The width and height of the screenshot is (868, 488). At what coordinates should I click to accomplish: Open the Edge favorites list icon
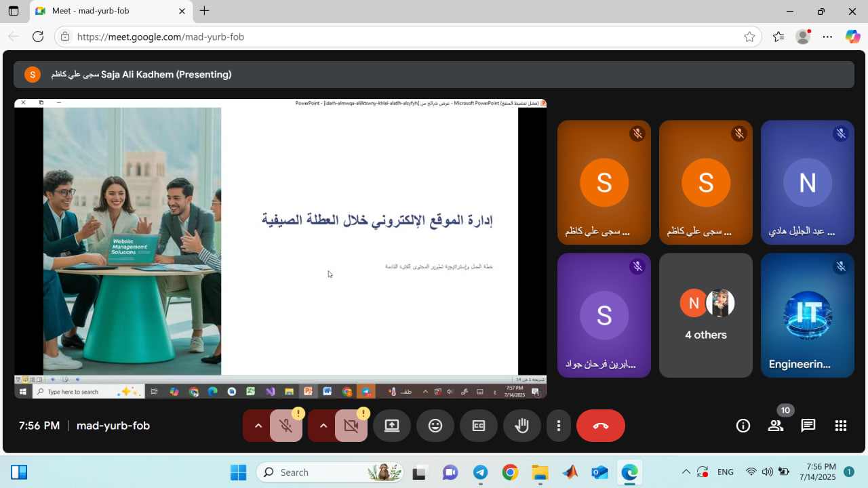pyautogui.click(x=778, y=37)
